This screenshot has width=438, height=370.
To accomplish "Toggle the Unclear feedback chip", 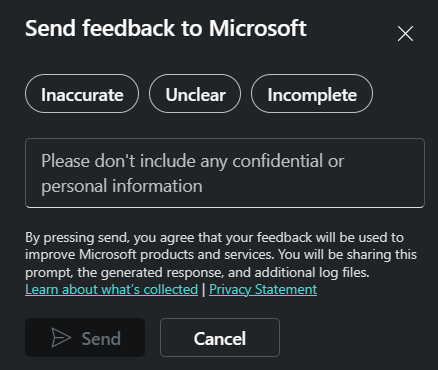I will tap(195, 94).
